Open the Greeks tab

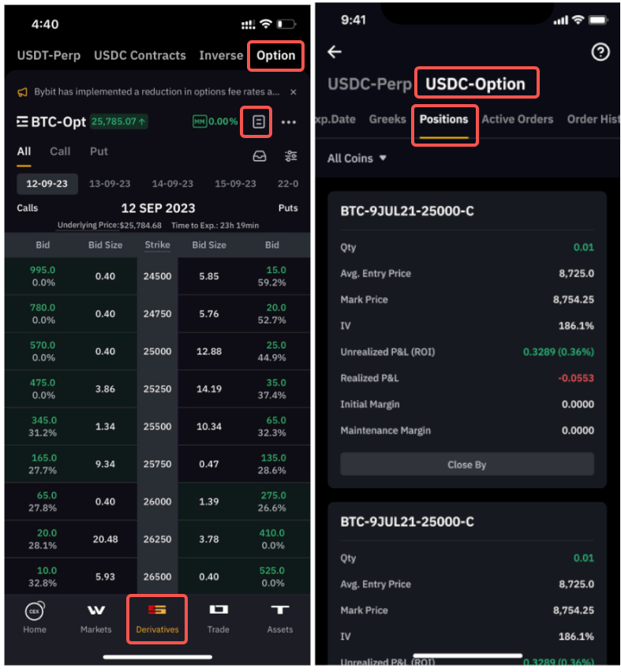point(387,119)
